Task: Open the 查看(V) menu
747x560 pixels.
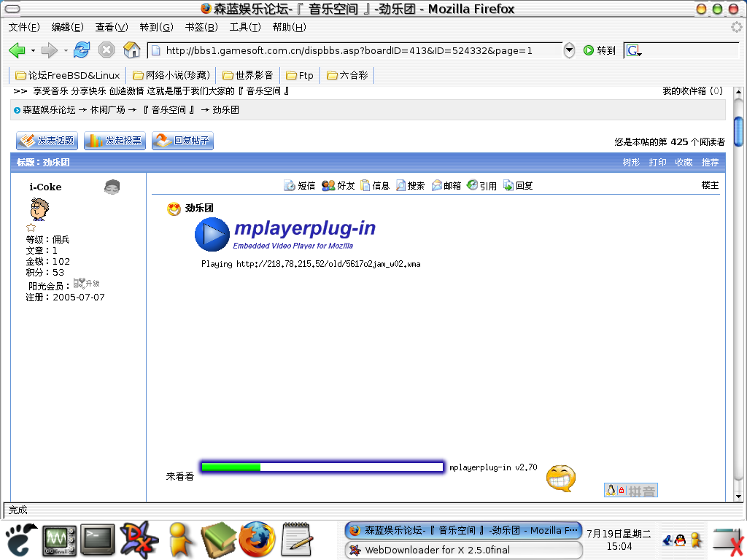Action: coord(112,27)
